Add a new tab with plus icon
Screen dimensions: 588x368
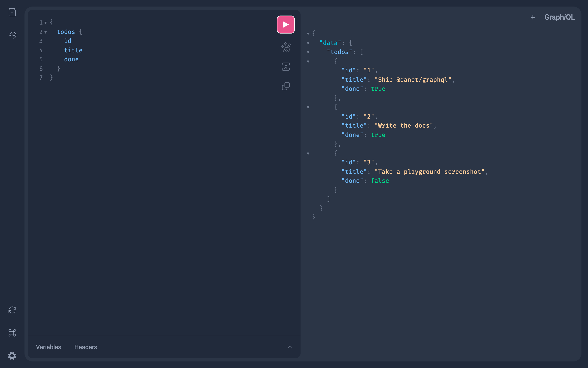pyautogui.click(x=533, y=17)
